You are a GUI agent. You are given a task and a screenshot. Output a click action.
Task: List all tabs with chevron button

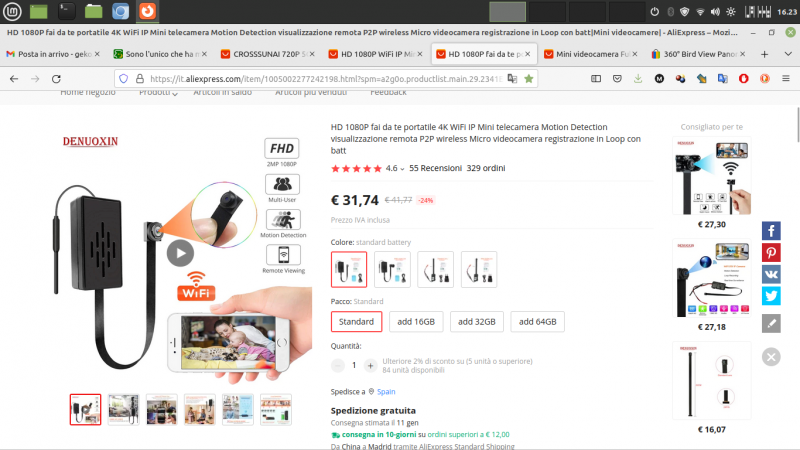(x=788, y=54)
